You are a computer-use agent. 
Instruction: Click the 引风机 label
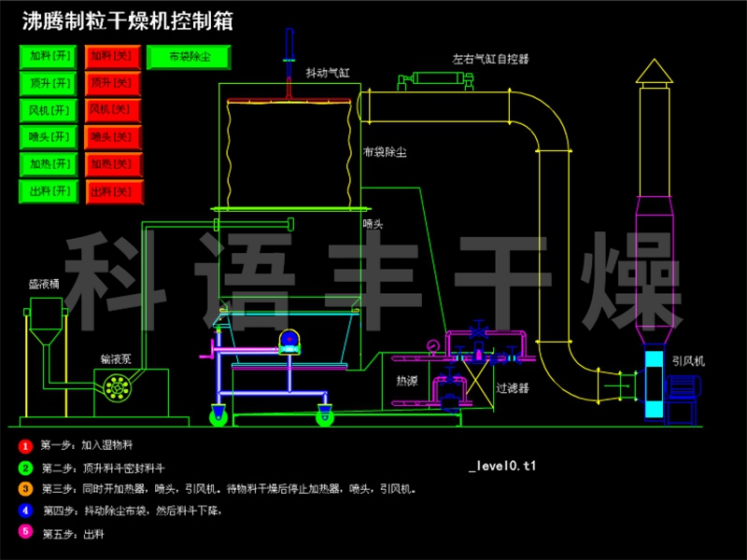(x=688, y=361)
